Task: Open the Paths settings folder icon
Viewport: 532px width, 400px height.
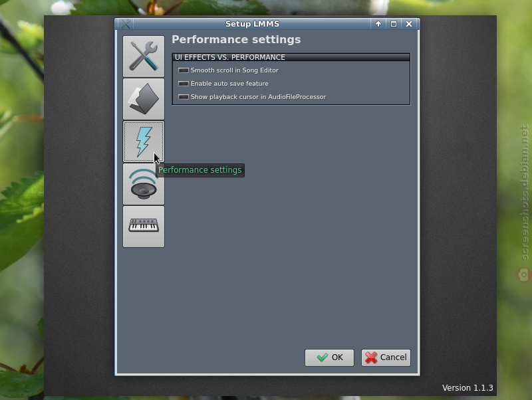Action: pyautogui.click(x=144, y=99)
